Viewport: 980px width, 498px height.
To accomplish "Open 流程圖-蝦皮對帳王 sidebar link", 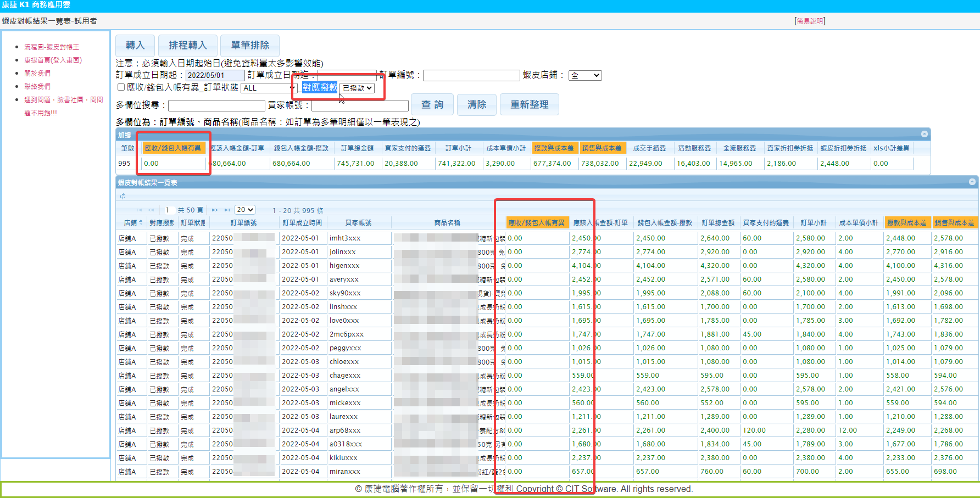I will (x=52, y=47).
